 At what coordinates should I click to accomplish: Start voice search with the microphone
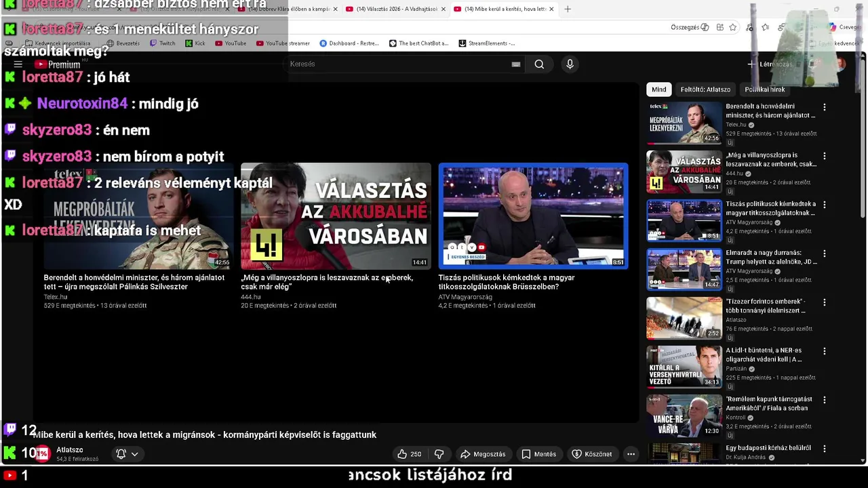point(570,64)
